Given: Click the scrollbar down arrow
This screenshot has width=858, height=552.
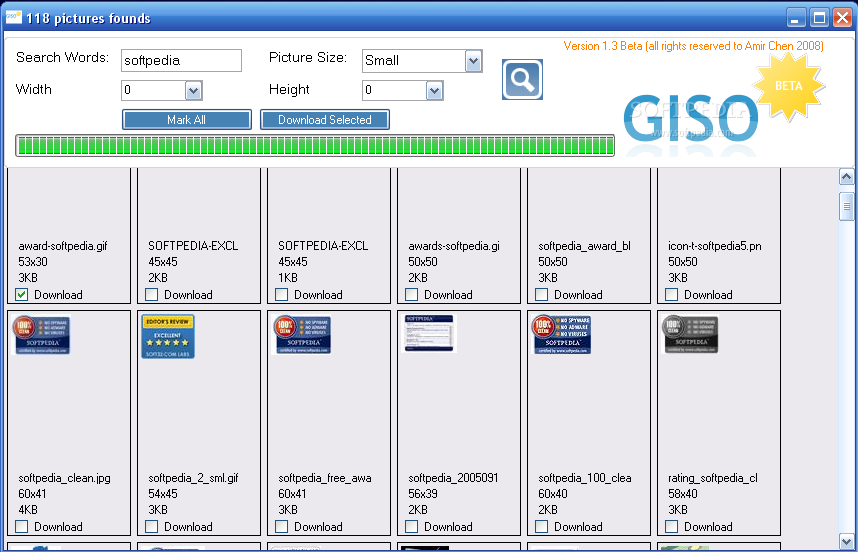Looking at the screenshot, I should click(x=847, y=542).
